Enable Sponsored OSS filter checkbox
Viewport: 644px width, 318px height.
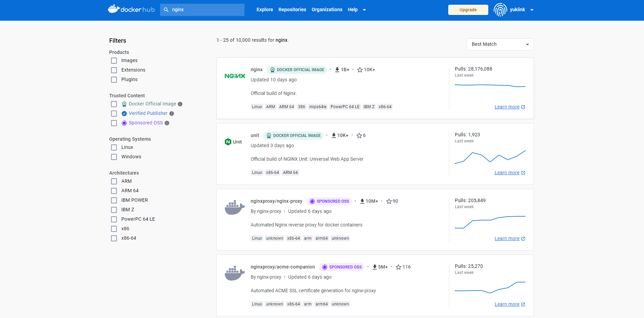pyautogui.click(x=114, y=123)
